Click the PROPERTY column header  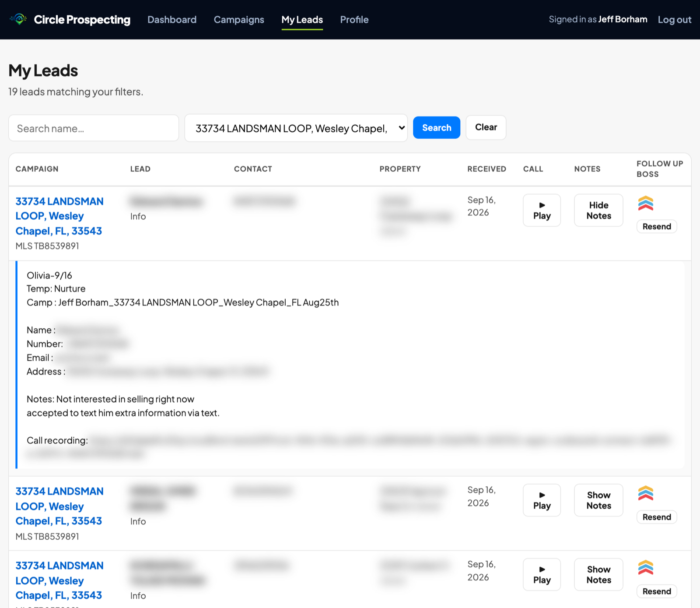pos(400,169)
